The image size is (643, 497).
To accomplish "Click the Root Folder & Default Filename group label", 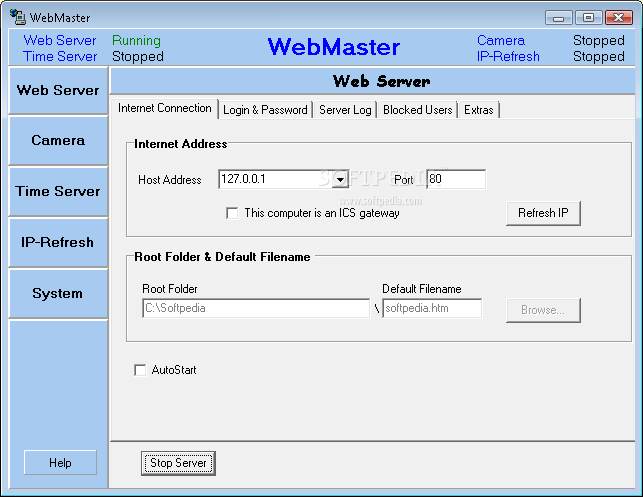I will (x=222, y=257).
